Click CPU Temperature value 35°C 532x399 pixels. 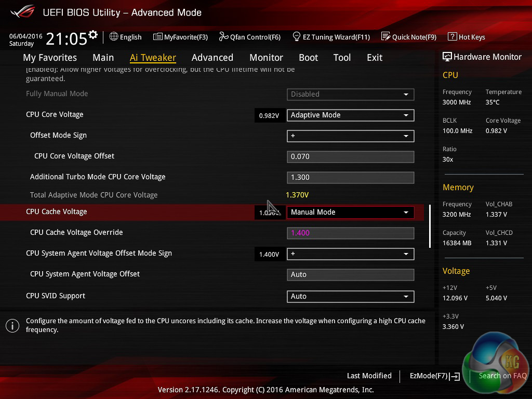(493, 102)
